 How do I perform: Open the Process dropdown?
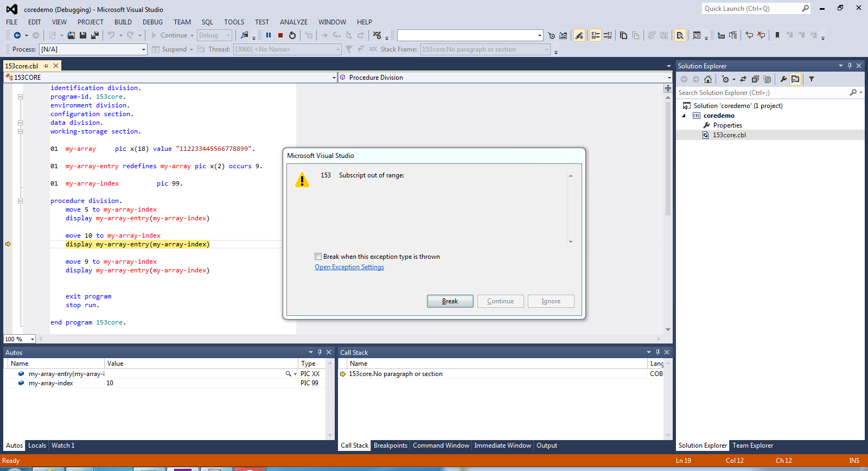[144, 49]
